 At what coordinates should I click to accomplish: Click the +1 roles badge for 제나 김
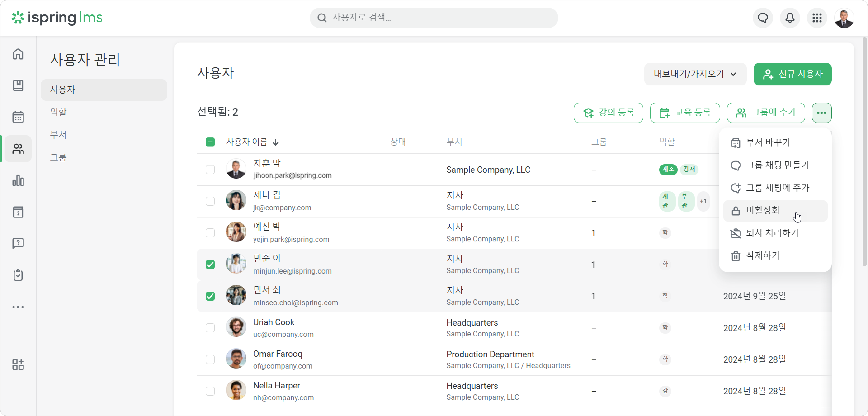click(x=703, y=201)
